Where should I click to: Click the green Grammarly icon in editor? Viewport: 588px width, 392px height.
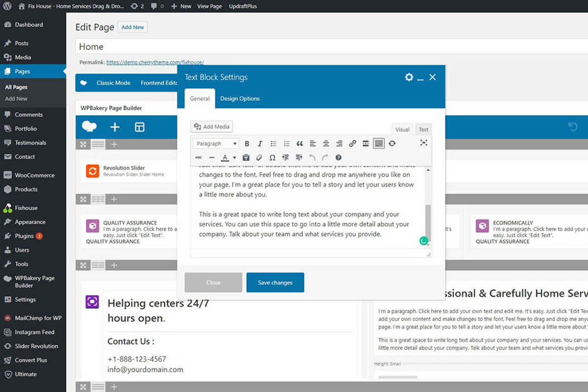tap(424, 241)
